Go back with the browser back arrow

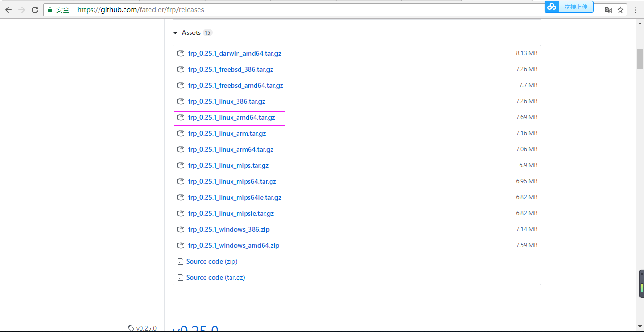pyautogui.click(x=8, y=9)
